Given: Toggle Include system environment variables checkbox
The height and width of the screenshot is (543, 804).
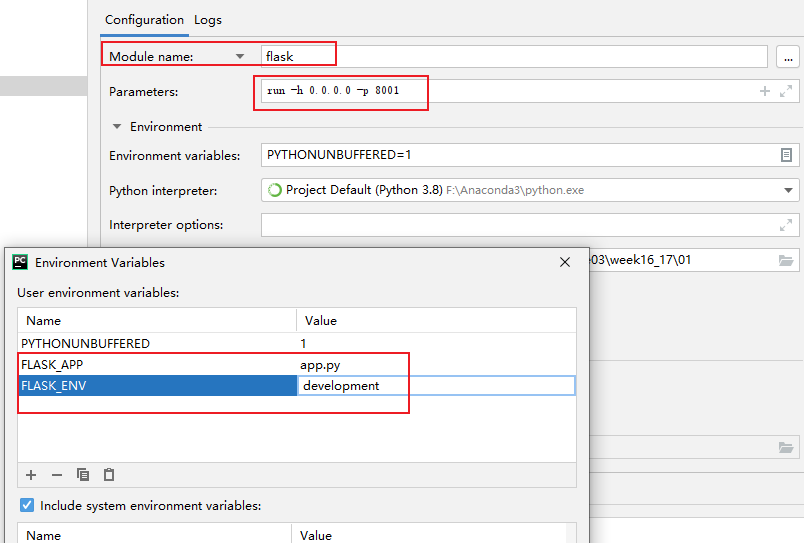Looking at the screenshot, I should (27, 506).
